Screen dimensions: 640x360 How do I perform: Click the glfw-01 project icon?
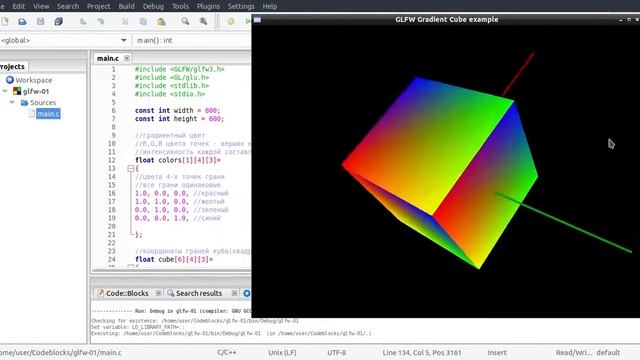pyautogui.click(x=17, y=91)
